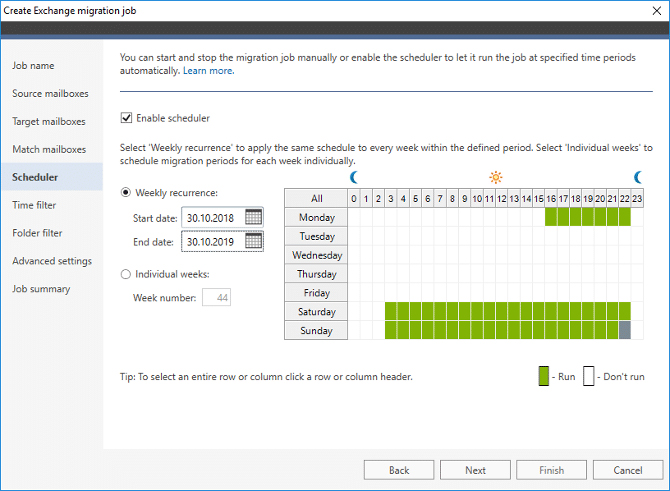The height and width of the screenshot is (491, 670).
Task: Click the All header to select the grid
Action: click(x=316, y=198)
